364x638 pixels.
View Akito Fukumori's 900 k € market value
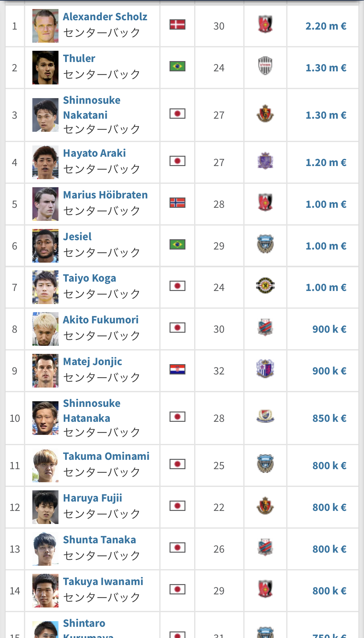click(329, 329)
